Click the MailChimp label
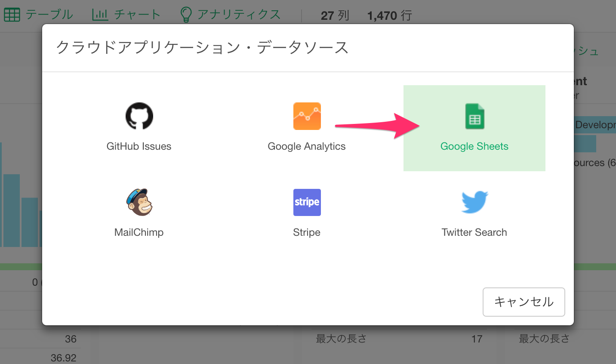Image resolution: width=616 pixels, height=364 pixels. tap(139, 232)
